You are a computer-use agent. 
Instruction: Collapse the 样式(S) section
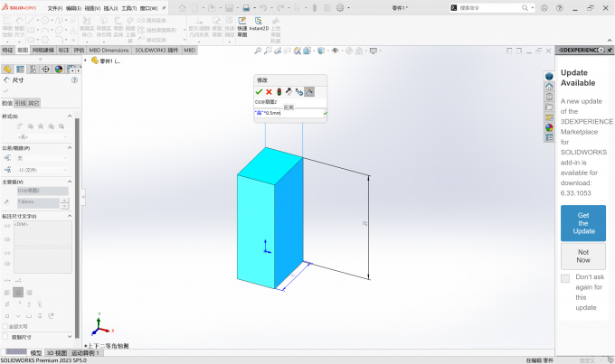click(70, 116)
